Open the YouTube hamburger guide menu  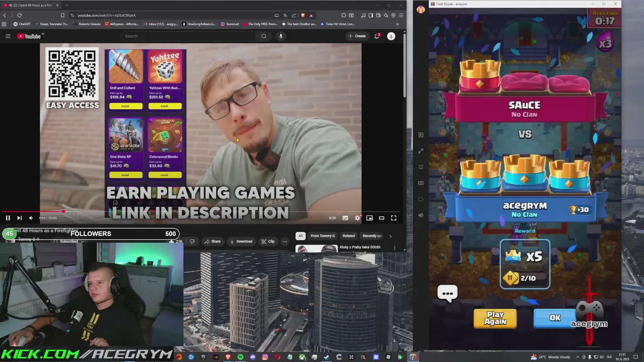[8, 36]
